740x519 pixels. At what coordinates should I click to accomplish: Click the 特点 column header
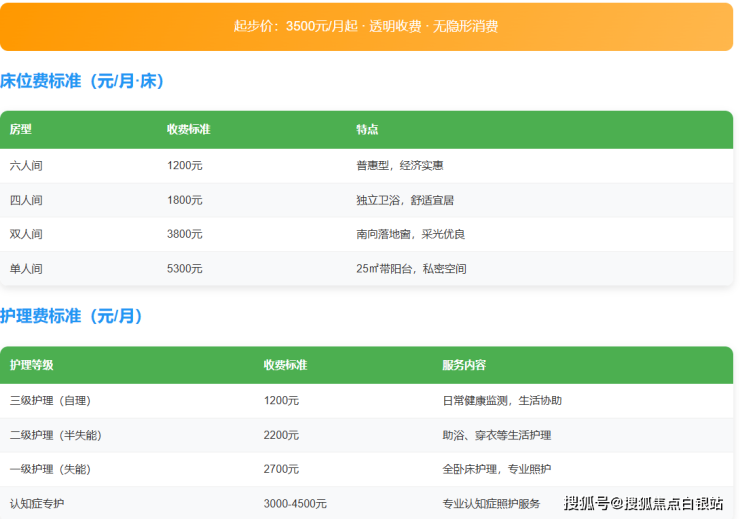(367, 130)
